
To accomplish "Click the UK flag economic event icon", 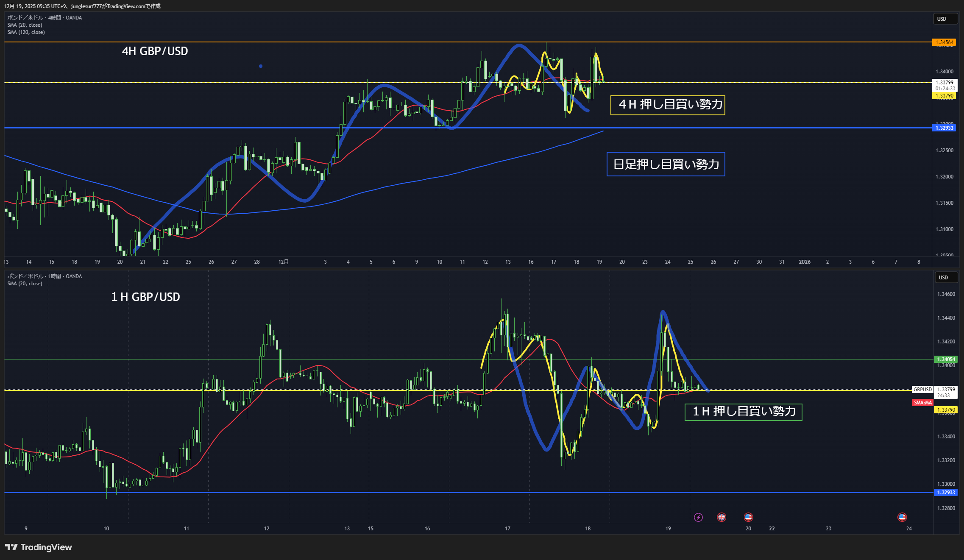I will pyautogui.click(x=722, y=517).
